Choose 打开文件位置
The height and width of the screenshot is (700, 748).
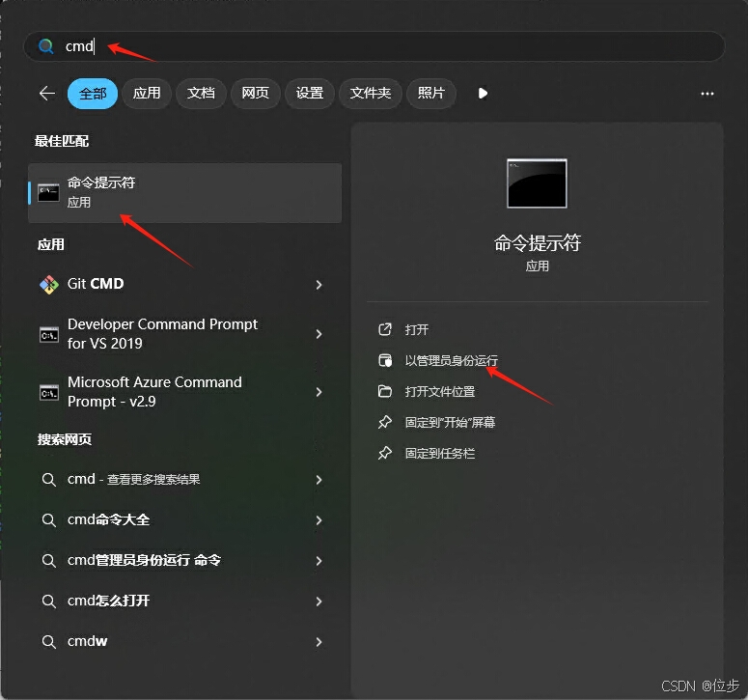[440, 392]
